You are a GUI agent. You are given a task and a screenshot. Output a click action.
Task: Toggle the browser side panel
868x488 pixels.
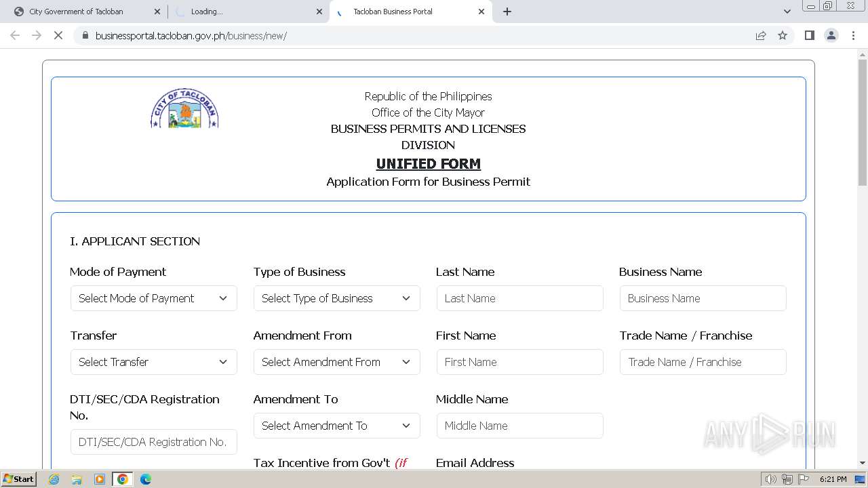(810, 35)
